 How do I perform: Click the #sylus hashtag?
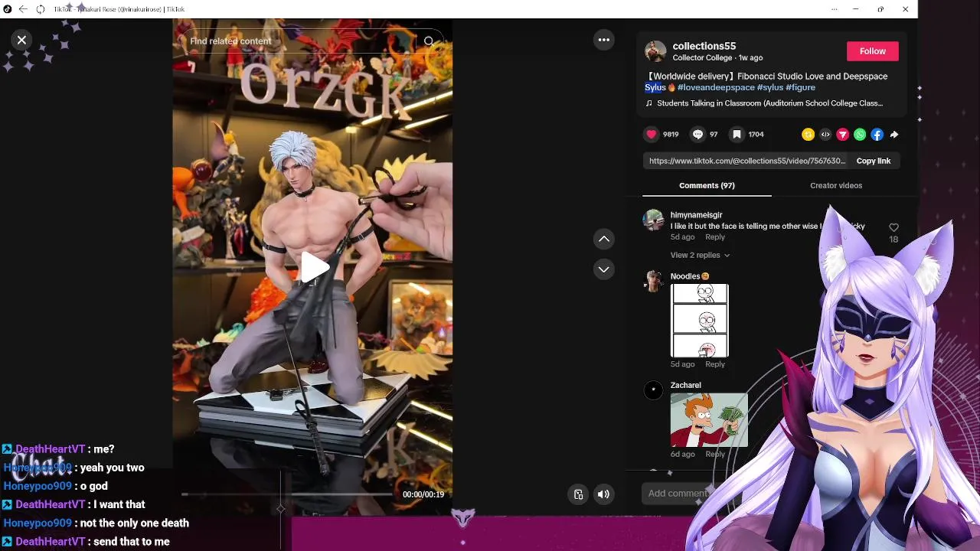tap(770, 87)
